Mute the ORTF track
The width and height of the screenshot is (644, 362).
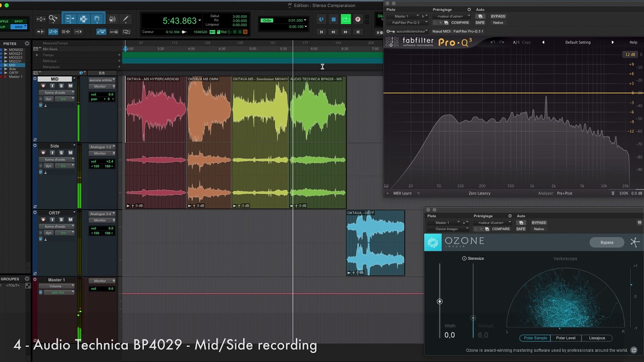tap(70, 220)
